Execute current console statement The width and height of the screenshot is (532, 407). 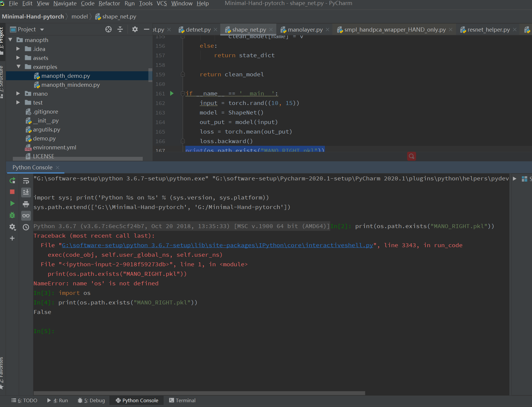(12, 203)
